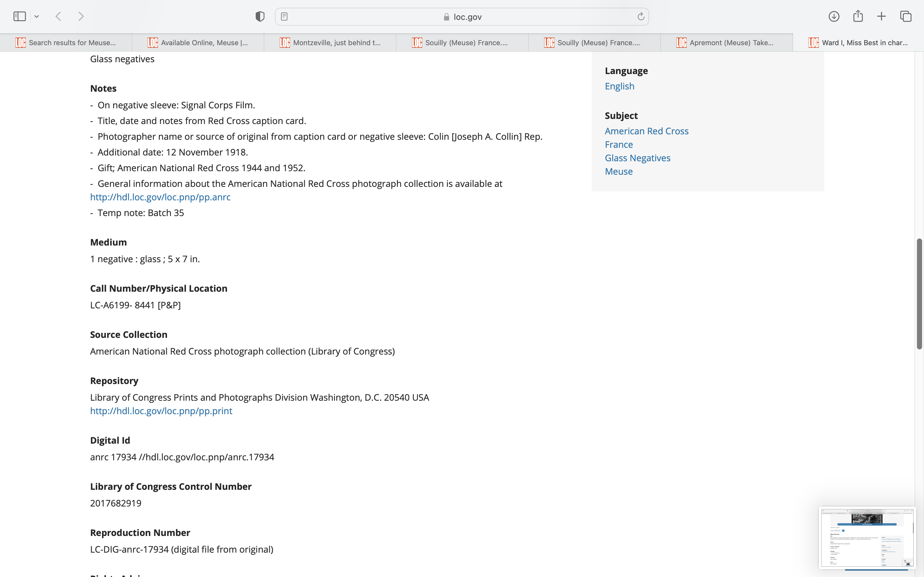The height and width of the screenshot is (577, 924).
Task: Click the American Red Cross subject link
Action: 646,131
